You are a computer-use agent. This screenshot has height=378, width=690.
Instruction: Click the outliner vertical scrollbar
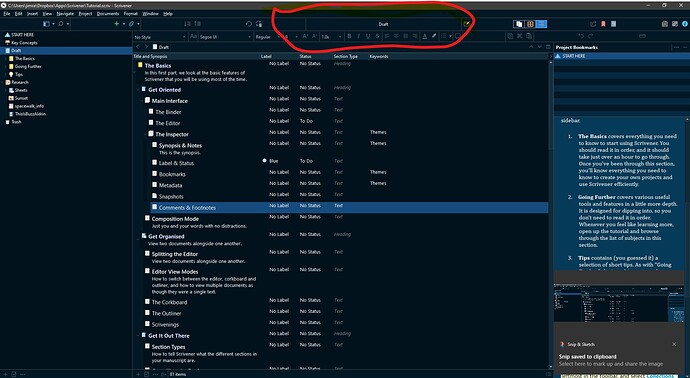click(x=551, y=214)
